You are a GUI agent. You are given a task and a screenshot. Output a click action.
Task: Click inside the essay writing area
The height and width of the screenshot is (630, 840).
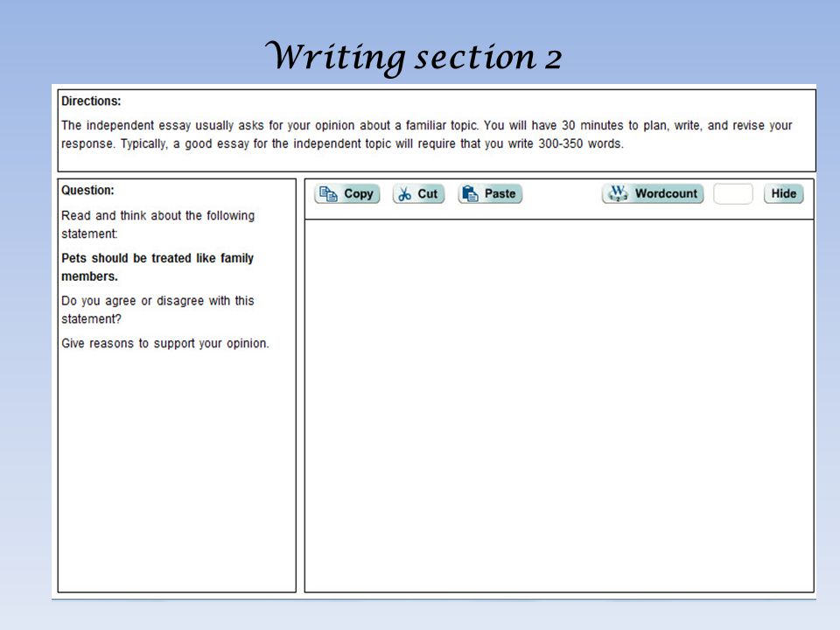click(x=559, y=405)
